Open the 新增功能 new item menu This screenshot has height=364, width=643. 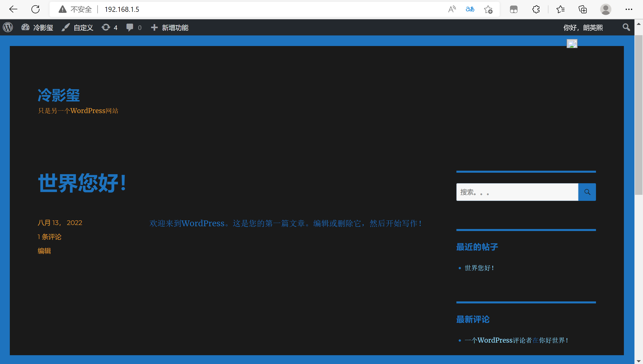(x=169, y=27)
